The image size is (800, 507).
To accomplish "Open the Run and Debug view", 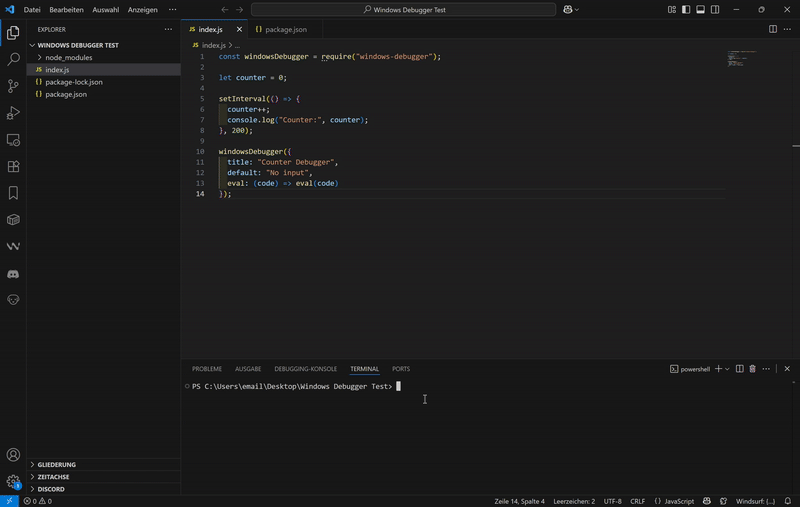I will click(x=13, y=114).
